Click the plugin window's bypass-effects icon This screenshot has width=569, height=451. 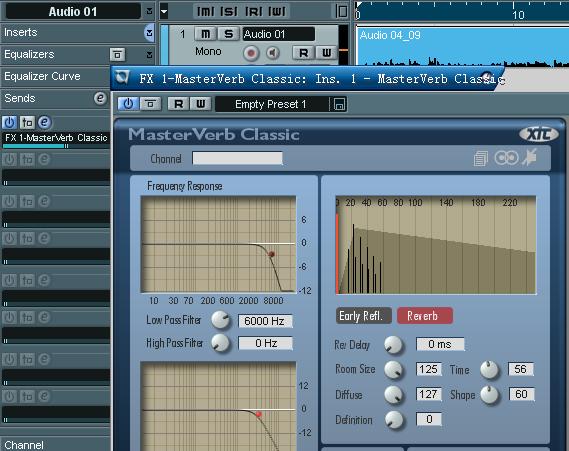(x=150, y=104)
